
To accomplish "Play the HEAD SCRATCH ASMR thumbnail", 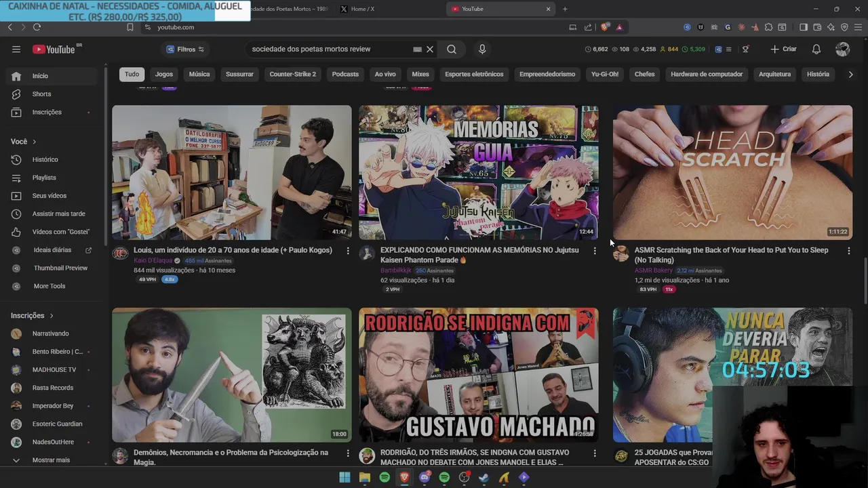I will (732, 172).
